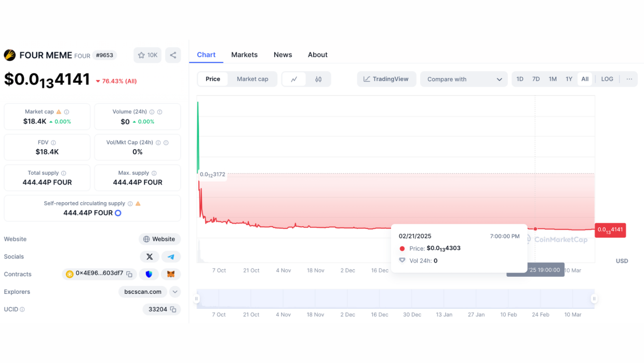Click the right handle of range slider
The height and width of the screenshot is (363, 644).
[594, 299]
